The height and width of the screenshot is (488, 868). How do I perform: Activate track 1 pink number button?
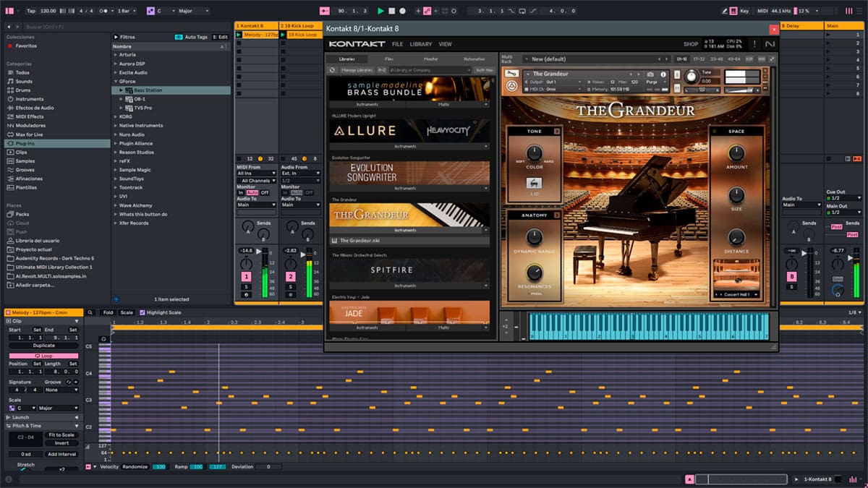point(247,277)
